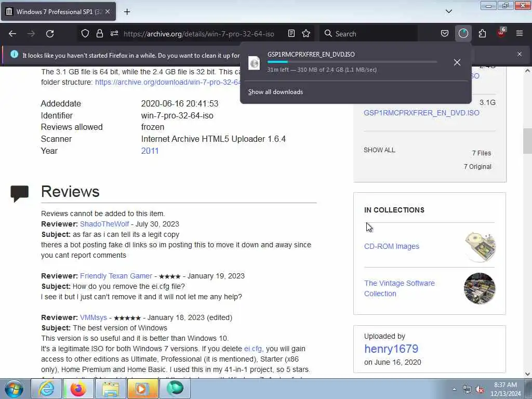Open Windows Media Player from taskbar
Viewport: 532px width, 399px height.
142,389
